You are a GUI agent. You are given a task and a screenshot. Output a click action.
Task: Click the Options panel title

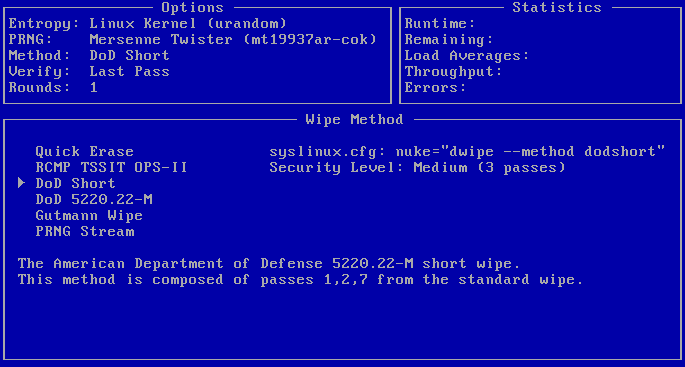click(x=193, y=7)
